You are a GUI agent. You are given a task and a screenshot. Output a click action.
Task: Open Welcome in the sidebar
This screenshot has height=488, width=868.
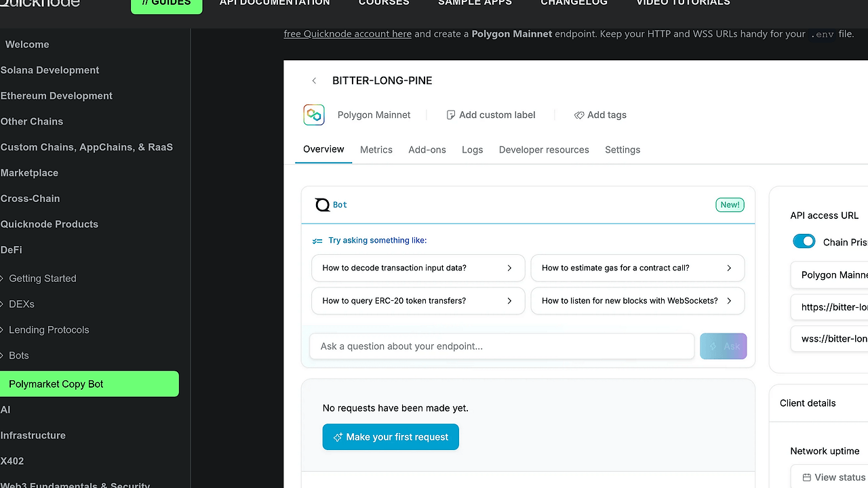[27, 45]
